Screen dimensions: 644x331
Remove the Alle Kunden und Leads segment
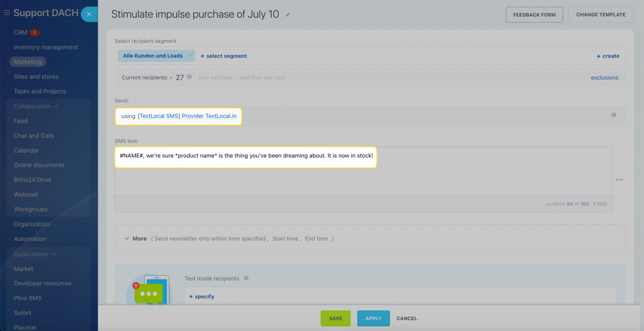click(189, 56)
